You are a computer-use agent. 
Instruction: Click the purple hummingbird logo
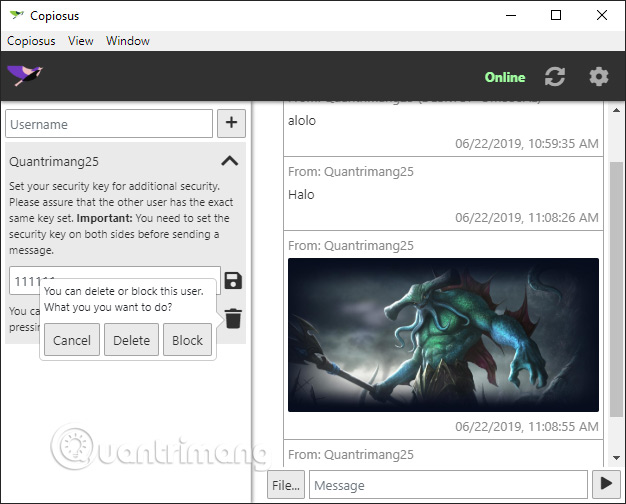pyautogui.click(x=25, y=75)
